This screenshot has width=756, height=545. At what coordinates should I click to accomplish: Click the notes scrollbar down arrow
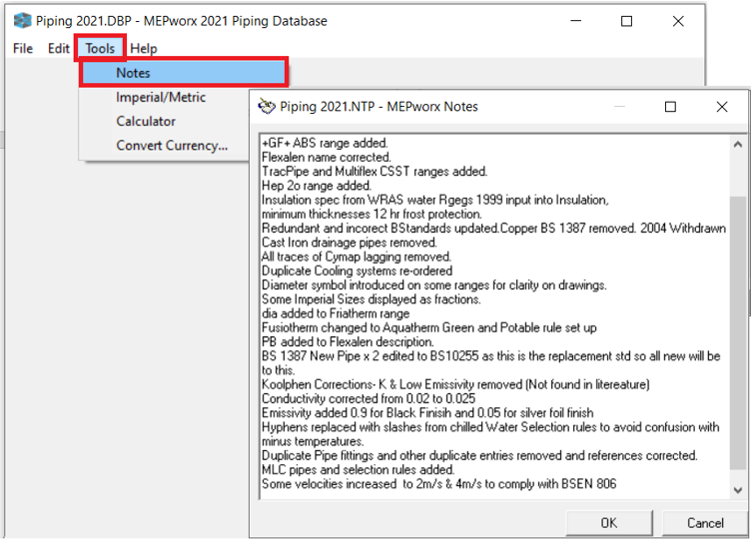click(738, 490)
